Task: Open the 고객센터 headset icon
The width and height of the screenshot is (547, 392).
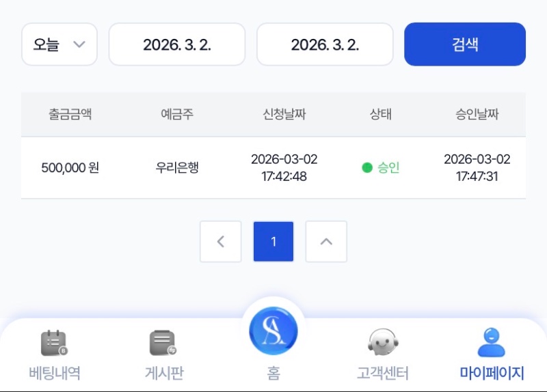Action: click(383, 343)
